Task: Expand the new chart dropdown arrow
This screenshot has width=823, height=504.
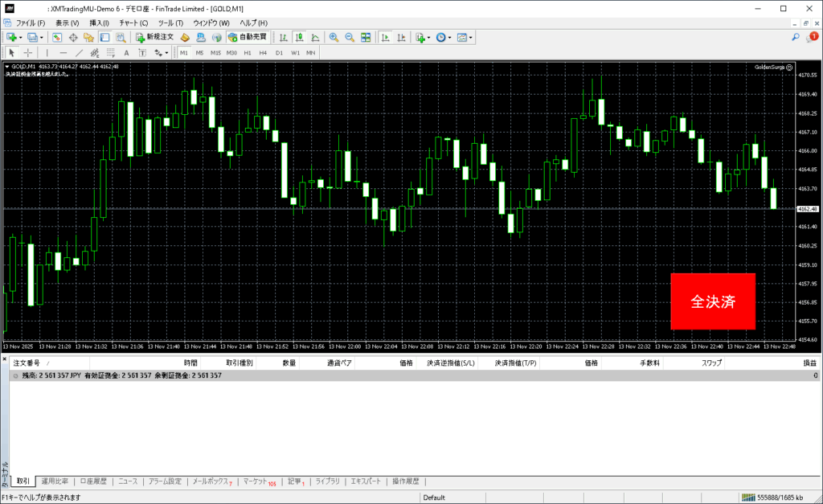Action: tap(22, 37)
